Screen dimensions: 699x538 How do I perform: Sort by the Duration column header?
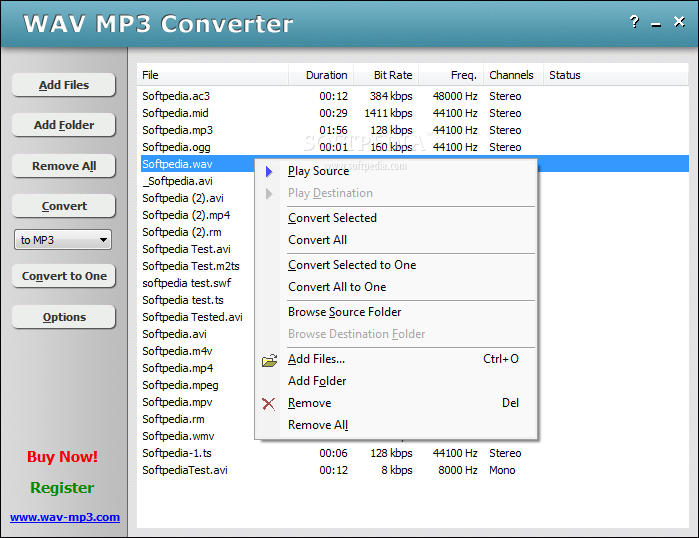coord(321,75)
